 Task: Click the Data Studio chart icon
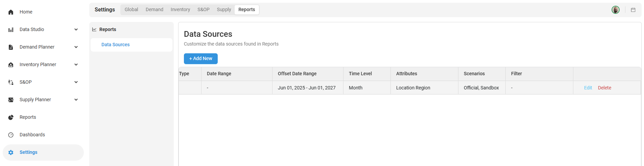(x=11, y=30)
